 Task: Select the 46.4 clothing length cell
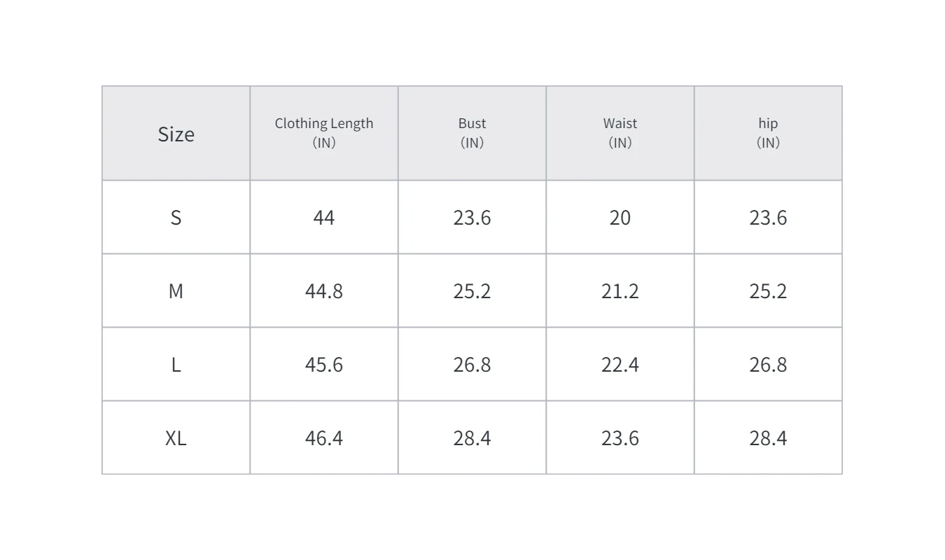click(323, 438)
